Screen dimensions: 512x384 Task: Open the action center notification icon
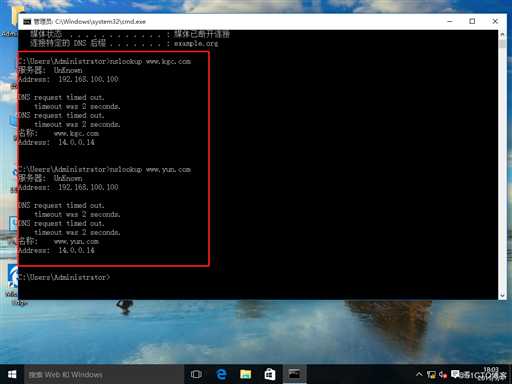455,374
